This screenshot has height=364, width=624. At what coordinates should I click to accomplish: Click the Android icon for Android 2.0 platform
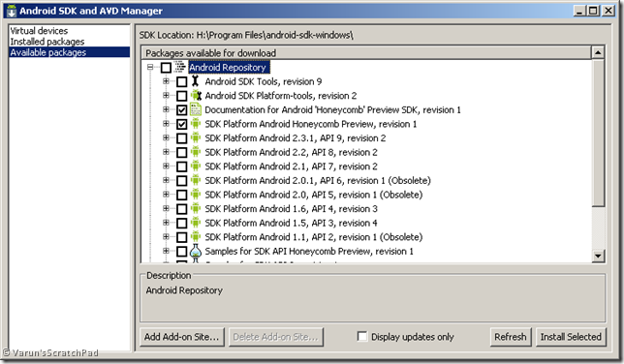(x=196, y=195)
